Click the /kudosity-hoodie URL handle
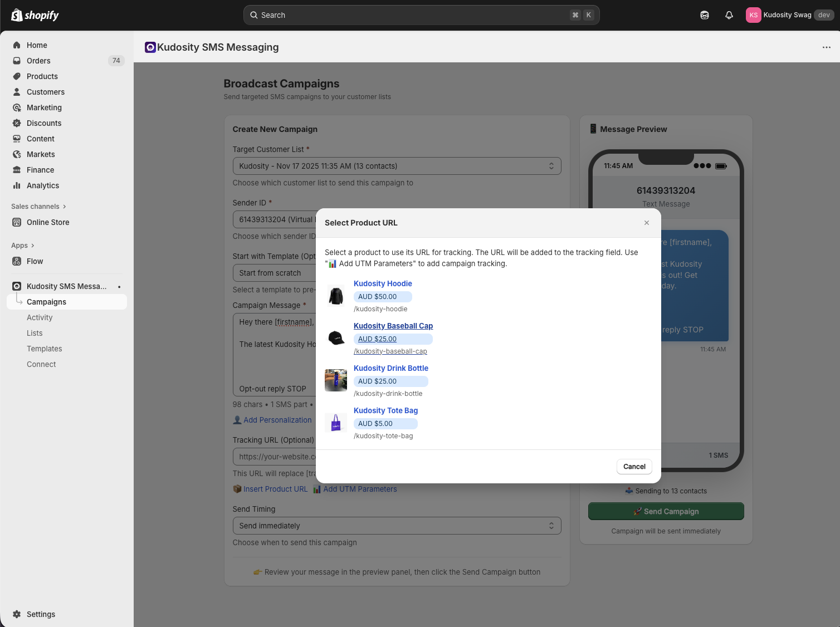840x627 pixels. [380, 309]
